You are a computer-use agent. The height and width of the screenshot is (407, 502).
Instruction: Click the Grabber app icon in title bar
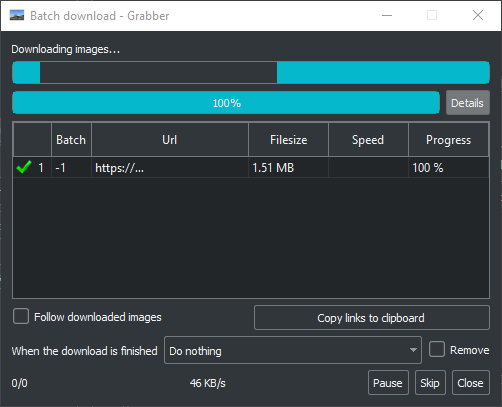pos(17,15)
